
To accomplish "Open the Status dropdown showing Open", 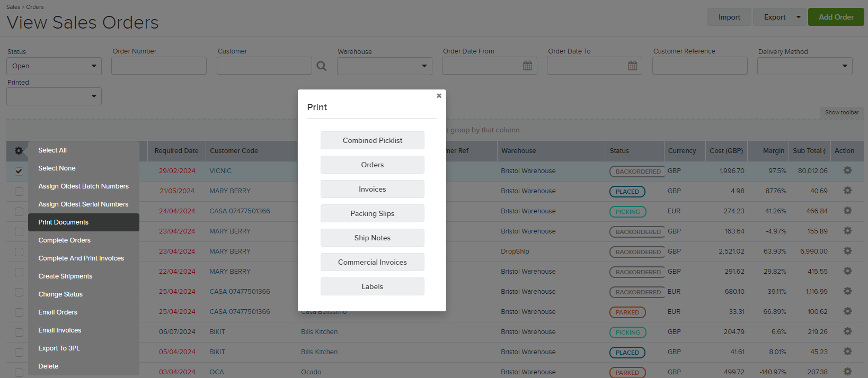I will (54, 66).
